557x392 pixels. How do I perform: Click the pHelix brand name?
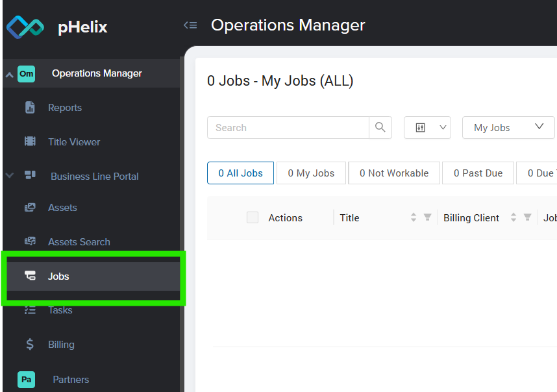[x=82, y=27]
